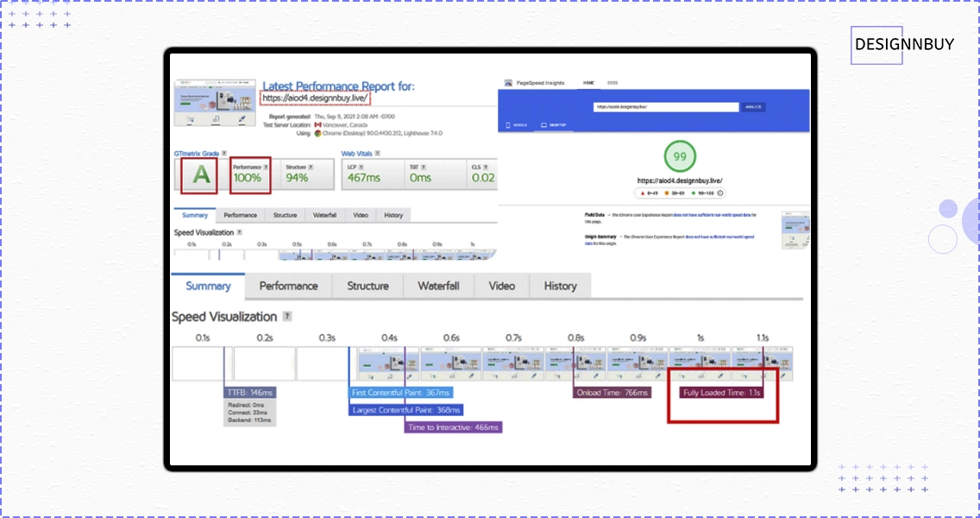Click the mobile phone icon in PageSpeed

[506, 125]
